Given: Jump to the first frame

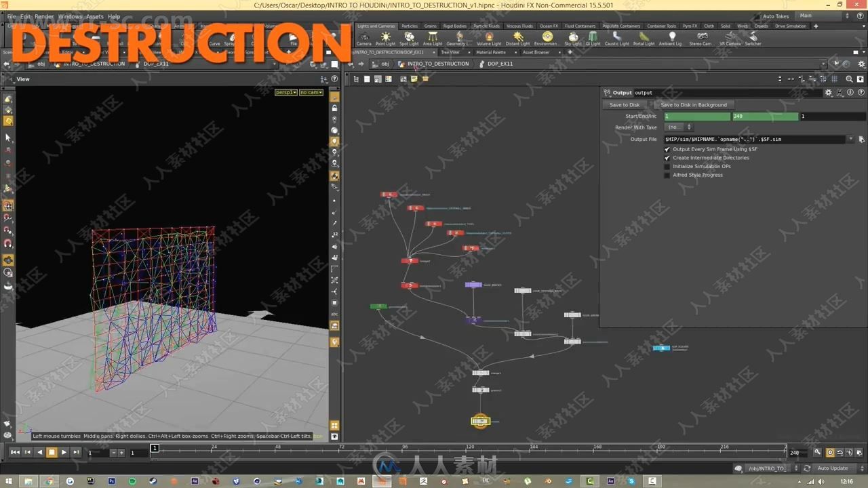Looking at the screenshot, I should coord(15,452).
